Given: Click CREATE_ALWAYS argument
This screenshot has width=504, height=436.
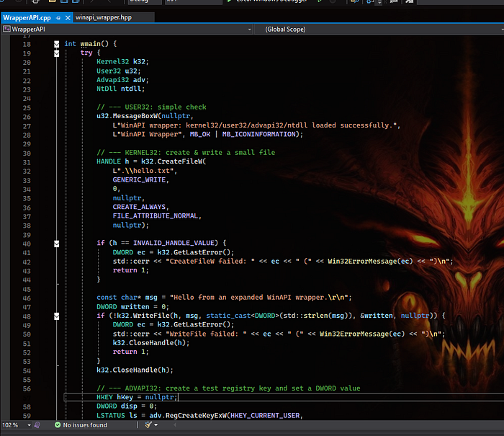Looking at the screenshot, I should (139, 207).
